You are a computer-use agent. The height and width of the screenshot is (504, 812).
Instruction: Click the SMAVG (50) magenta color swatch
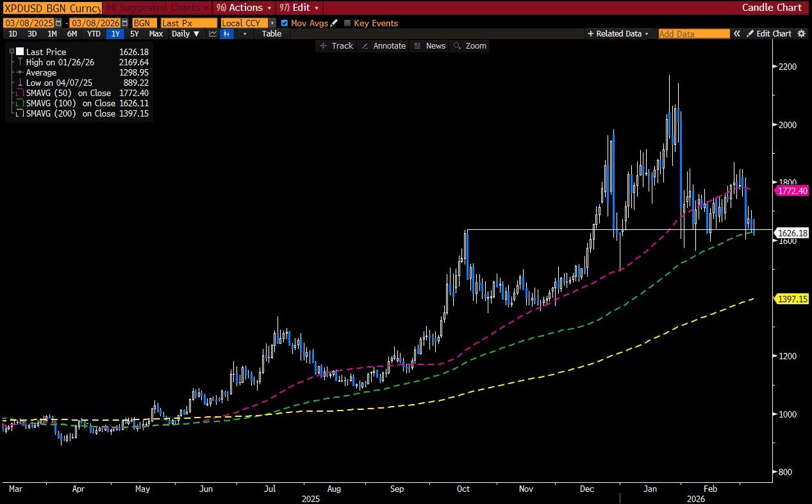[21, 93]
